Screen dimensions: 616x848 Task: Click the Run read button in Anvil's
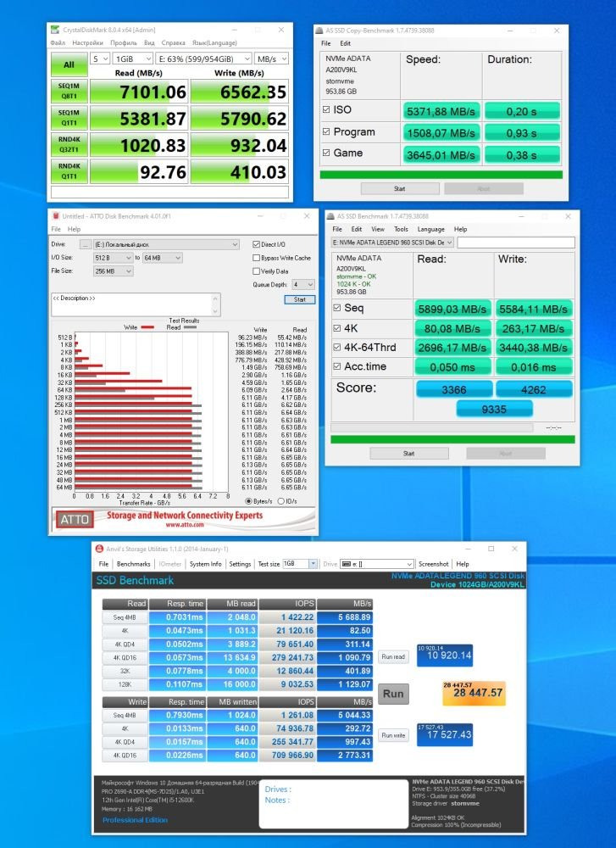[x=393, y=656]
